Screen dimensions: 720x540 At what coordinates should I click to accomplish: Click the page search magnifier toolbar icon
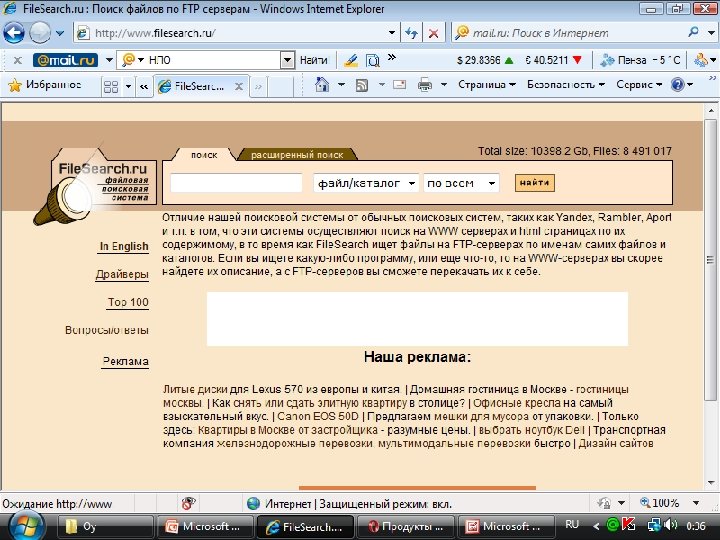[372, 60]
